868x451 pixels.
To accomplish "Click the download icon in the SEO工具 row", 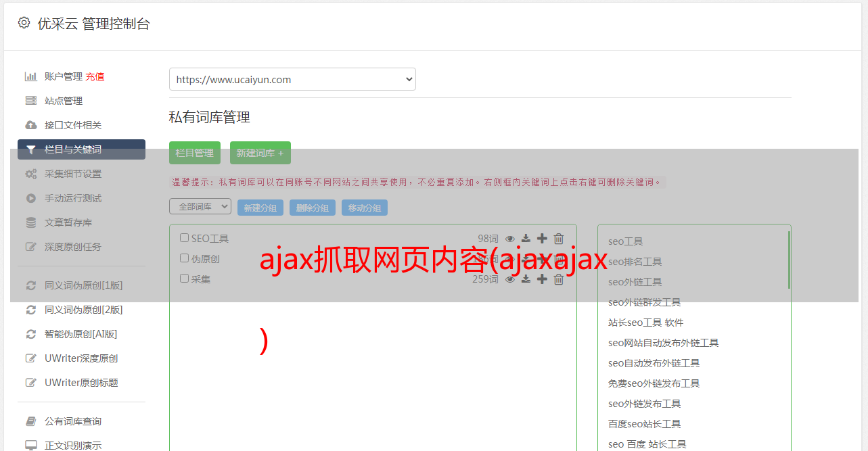I will pos(526,239).
